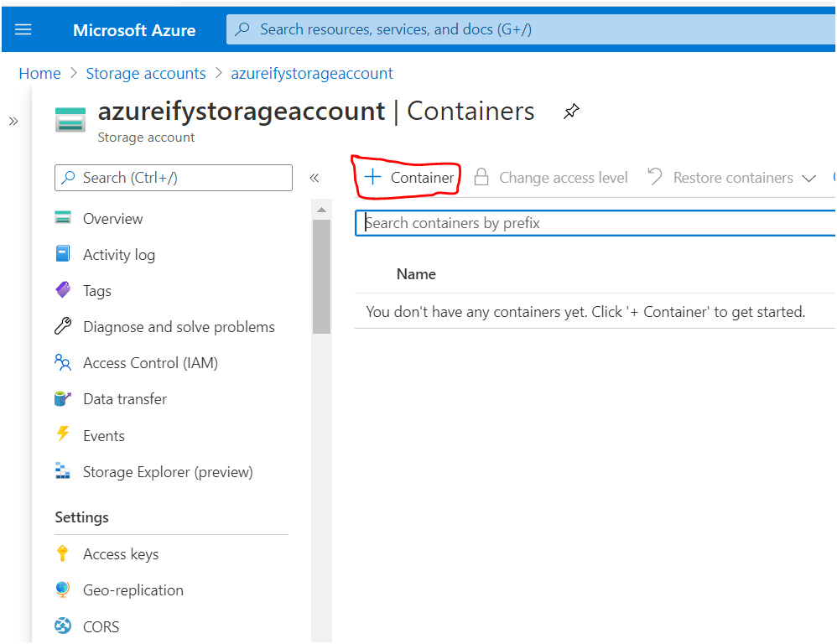
Task: Expand the collapsed left portal pane chevrons
Action: pos(13,121)
